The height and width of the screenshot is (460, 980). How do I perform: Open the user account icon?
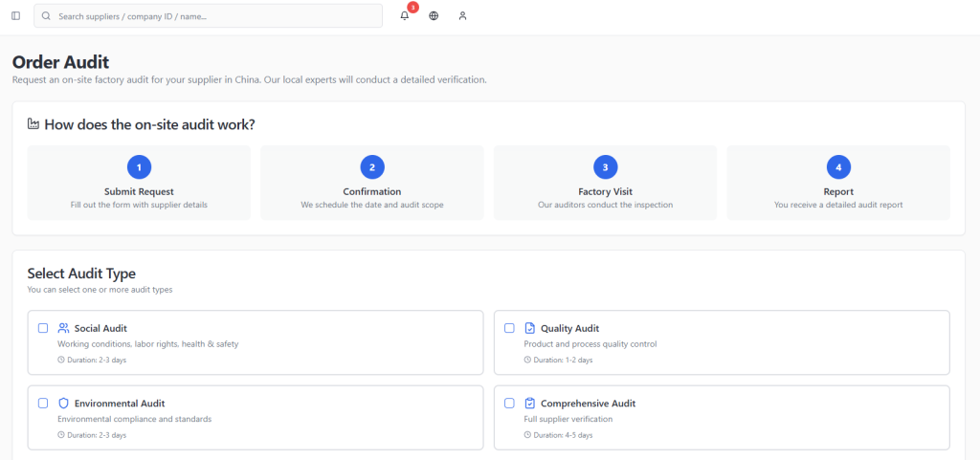pyautogui.click(x=462, y=16)
